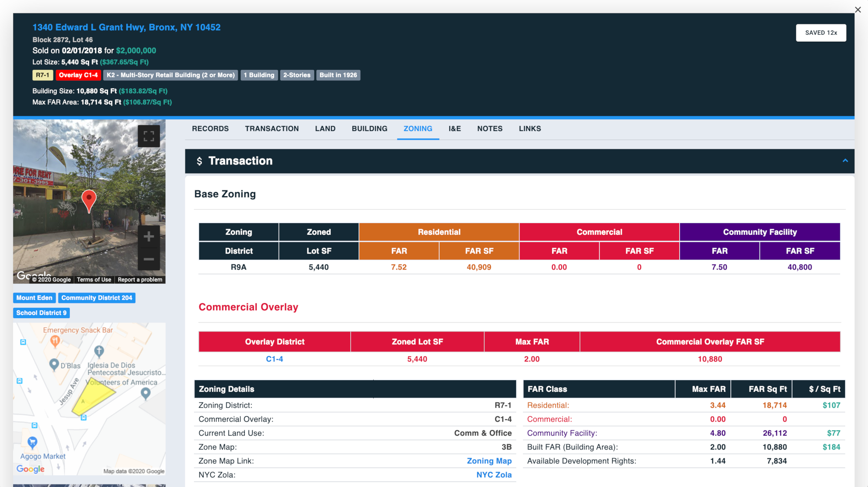Open the School District 9 tag
The image size is (868, 487).
[41, 313]
